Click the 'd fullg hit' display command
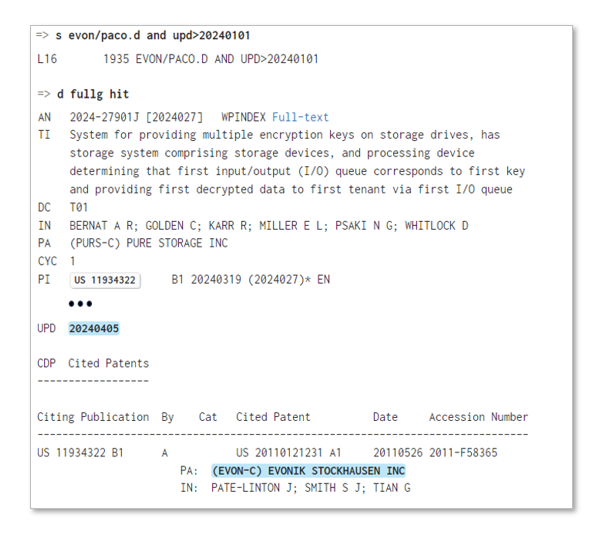The image size is (616, 544). (94, 94)
